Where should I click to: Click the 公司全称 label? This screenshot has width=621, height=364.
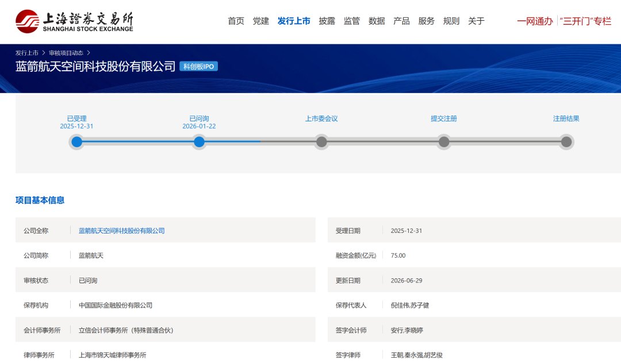(36, 231)
